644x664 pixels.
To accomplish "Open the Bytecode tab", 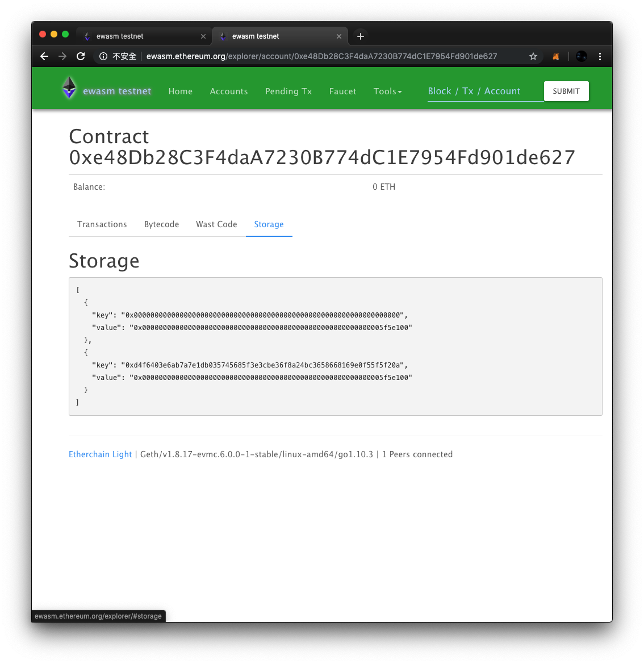I will coord(161,224).
